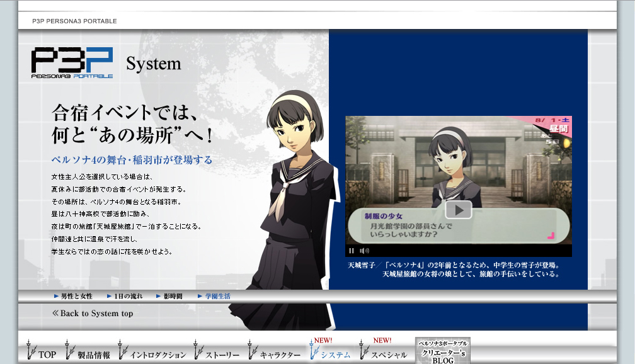Click the tower icon beside スペシャル
The image size is (635, 364).
tap(363, 350)
